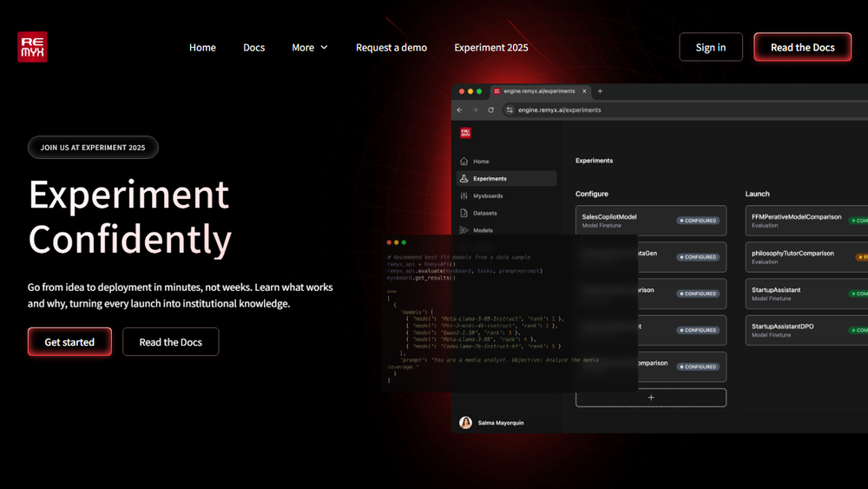Click the Datasets file icon

[x=464, y=213]
